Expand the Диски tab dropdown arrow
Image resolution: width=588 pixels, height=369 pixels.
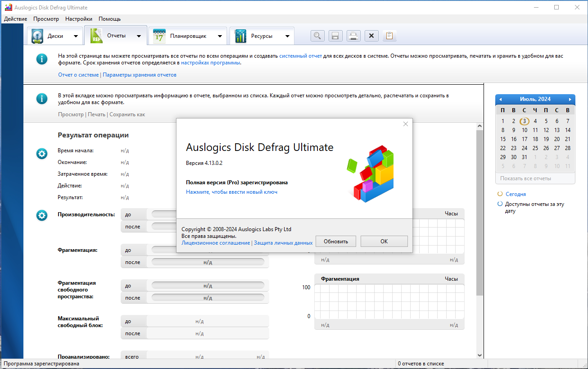[x=76, y=36]
